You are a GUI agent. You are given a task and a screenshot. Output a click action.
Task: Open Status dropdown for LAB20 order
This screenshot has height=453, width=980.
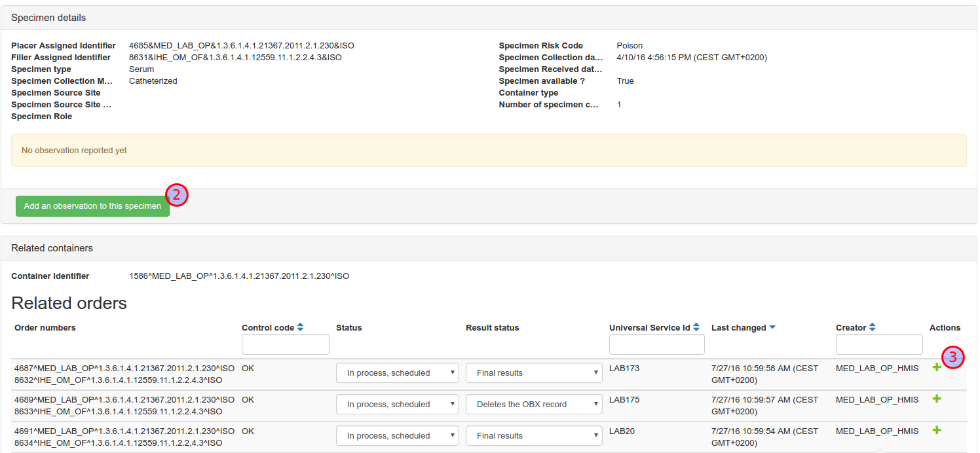click(x=398, y=436)
